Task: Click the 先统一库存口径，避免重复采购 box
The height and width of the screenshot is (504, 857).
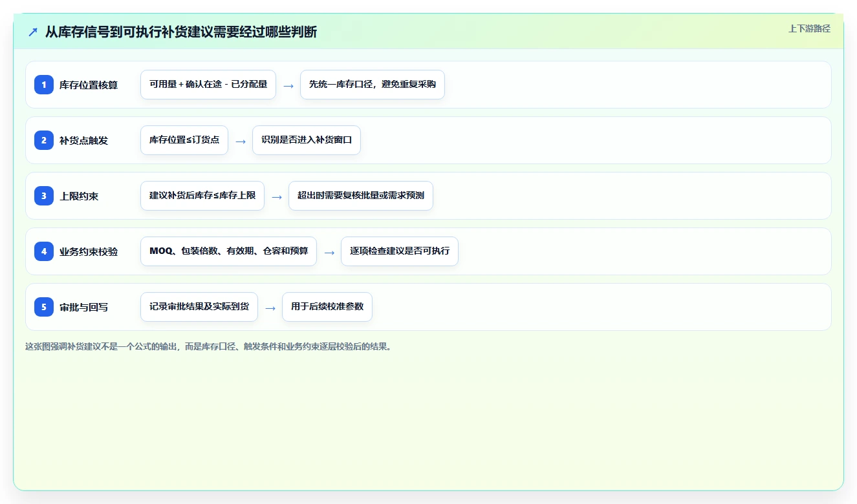Action: (373, 85)
